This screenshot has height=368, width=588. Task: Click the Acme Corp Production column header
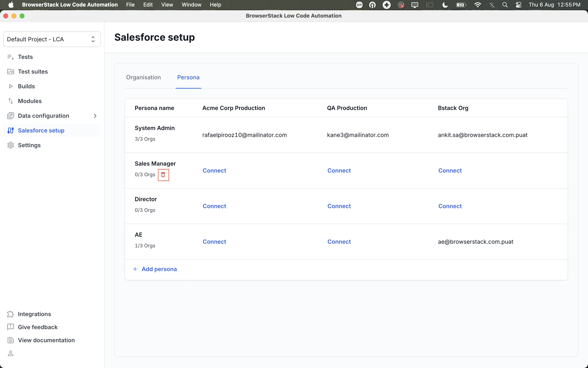(x=234, y=108)
